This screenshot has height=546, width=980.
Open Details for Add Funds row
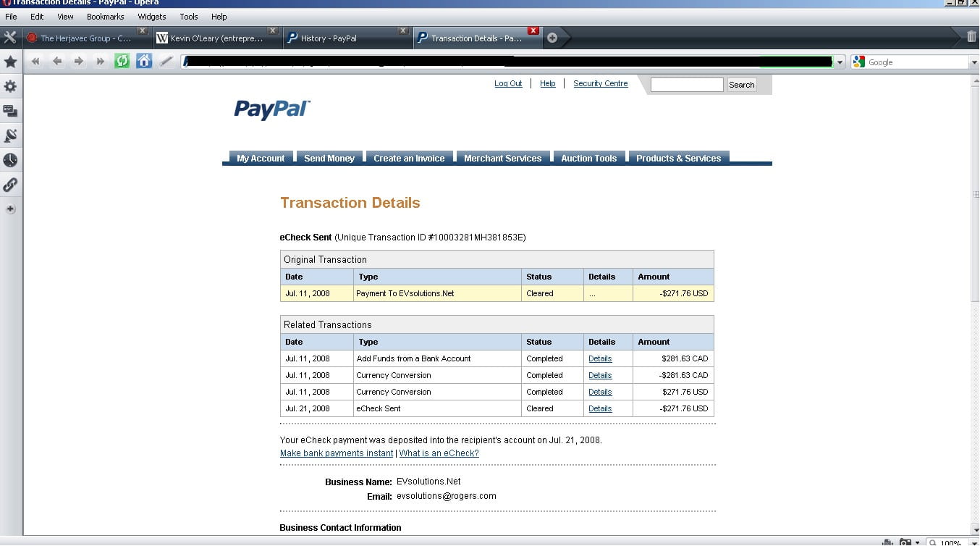coord(600,358)
